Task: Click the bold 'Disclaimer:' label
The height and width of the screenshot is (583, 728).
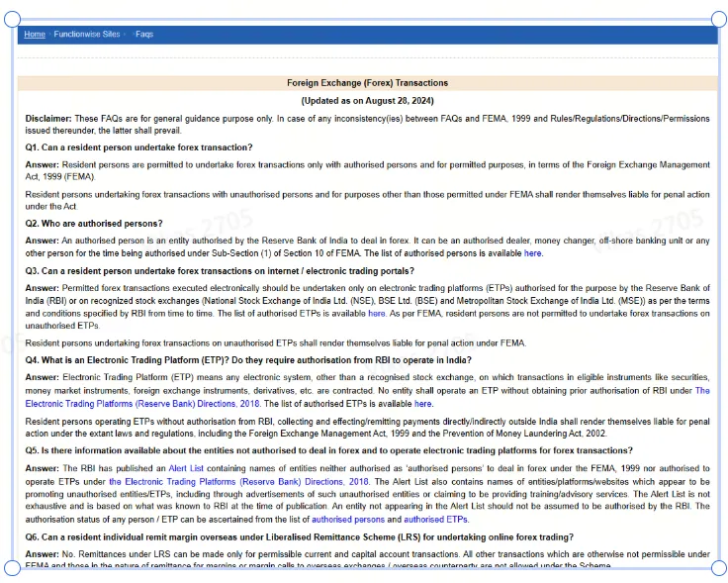Action: (x=48, y=119)
